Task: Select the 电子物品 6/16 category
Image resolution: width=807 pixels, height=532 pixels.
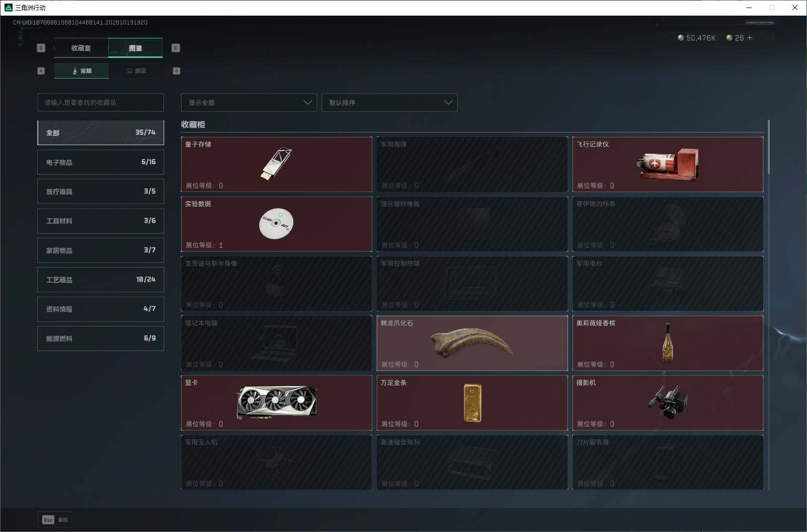Action: [x=101, y=162]
